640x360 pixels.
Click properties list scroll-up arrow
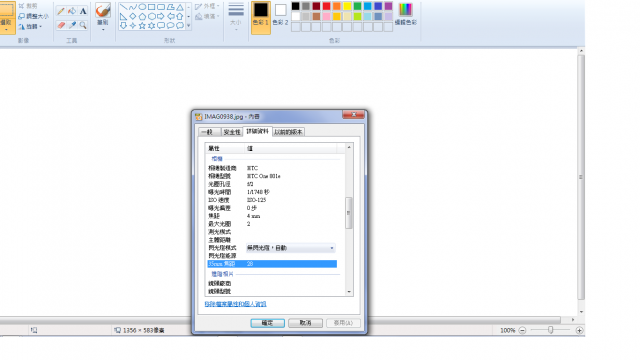pos(349,147)
